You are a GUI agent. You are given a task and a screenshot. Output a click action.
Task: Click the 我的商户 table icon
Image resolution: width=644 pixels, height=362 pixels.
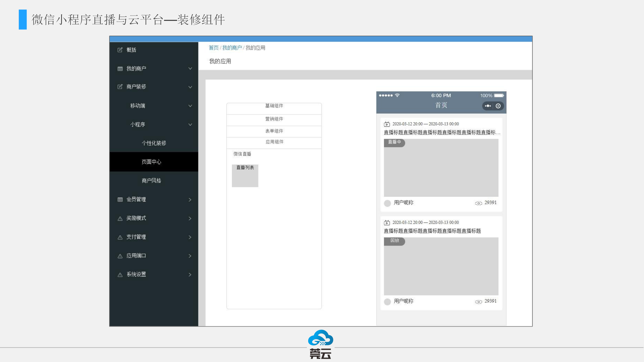(120, 69)
